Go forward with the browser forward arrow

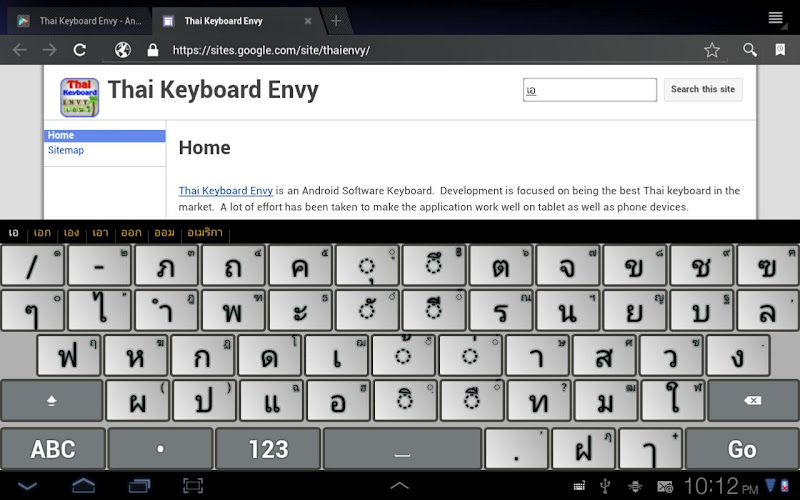(x=49, y=50)
